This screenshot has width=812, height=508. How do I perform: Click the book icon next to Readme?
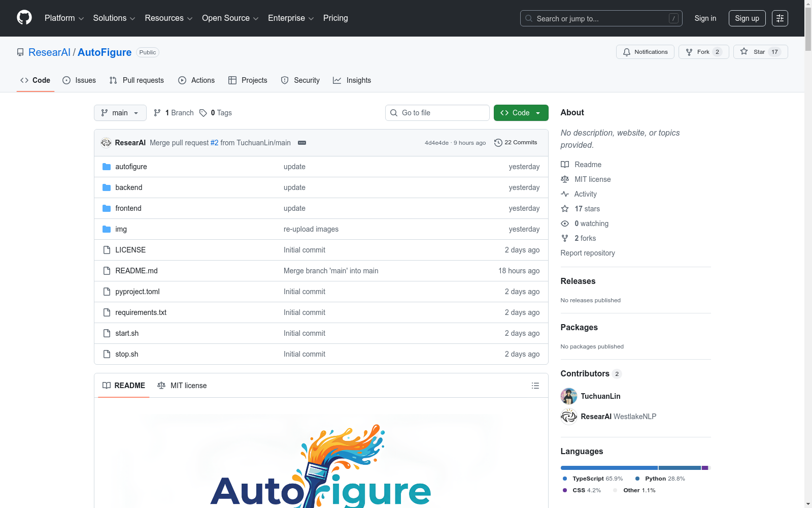[x=565, y=165]
